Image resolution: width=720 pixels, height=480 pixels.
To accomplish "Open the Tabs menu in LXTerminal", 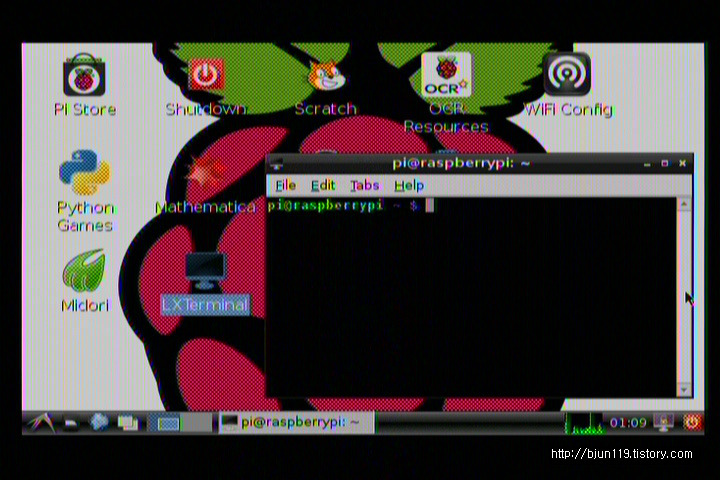I will point(365,186).
